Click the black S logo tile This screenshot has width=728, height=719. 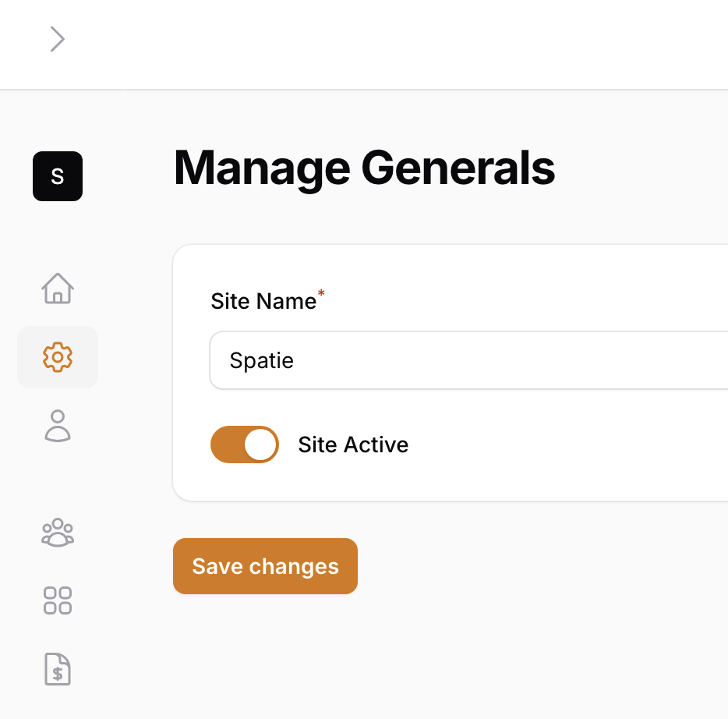(x=58, y=176)
